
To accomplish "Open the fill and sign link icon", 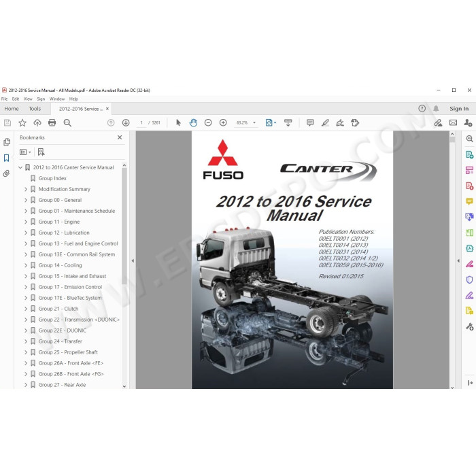I will pyautogui.click(x=438, y=122).
